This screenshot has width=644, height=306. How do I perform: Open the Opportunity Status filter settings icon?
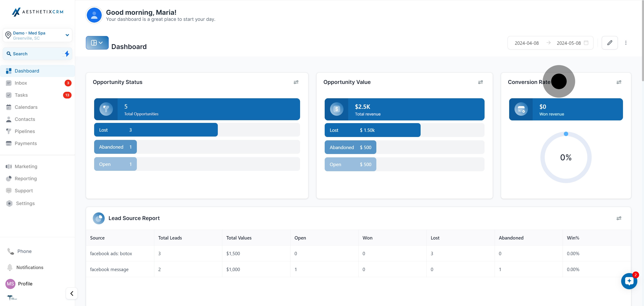pos(296,82)
